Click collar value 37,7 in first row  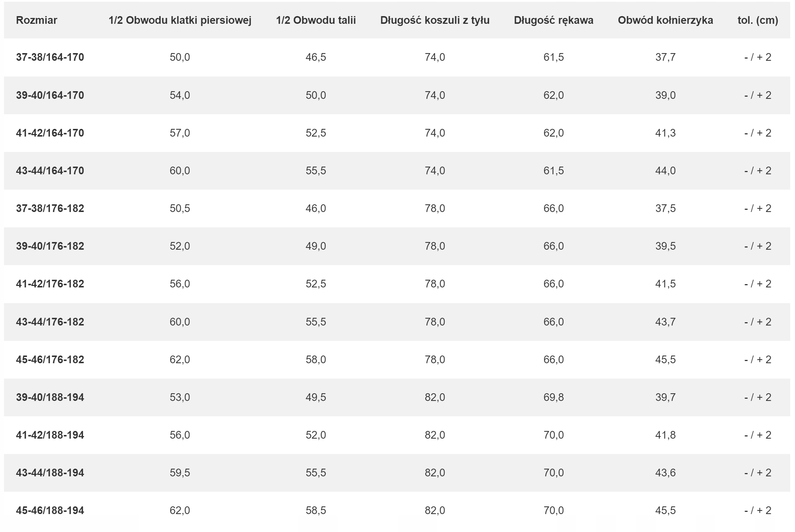[665, 57]
